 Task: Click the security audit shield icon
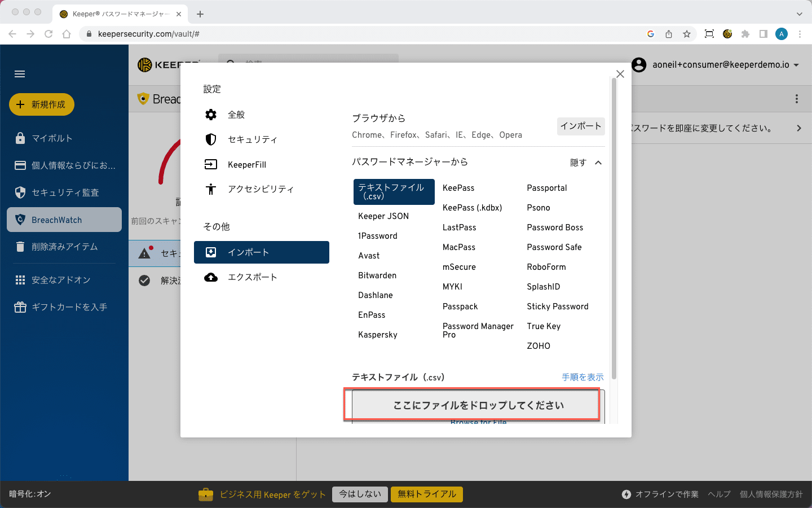(20, 192)
